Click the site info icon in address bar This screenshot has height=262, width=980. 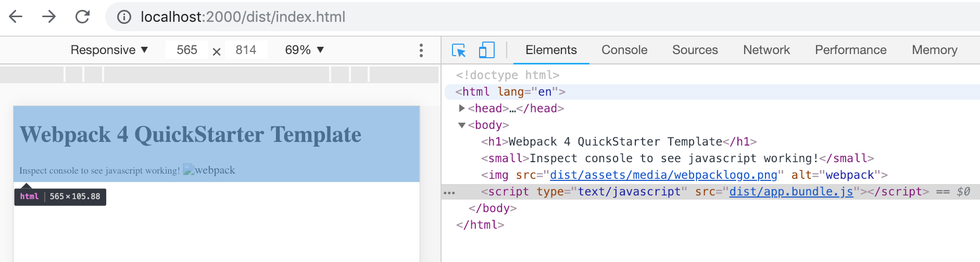click(124, 17)
